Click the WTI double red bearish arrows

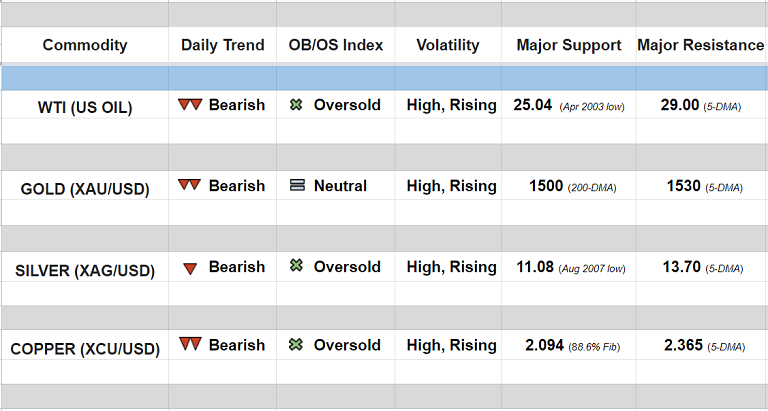click(190, 105)
